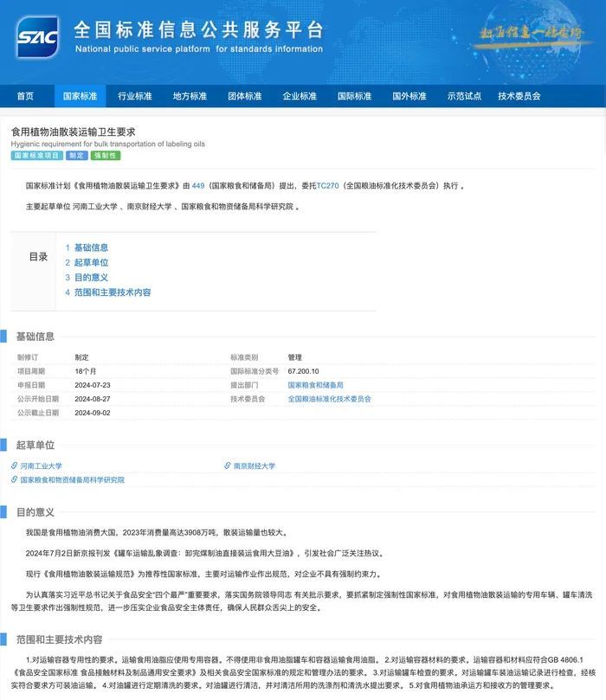Screen dimensions: 606x700
Task: Go to 目的意义 contents entry
Action: click(91, 278)
